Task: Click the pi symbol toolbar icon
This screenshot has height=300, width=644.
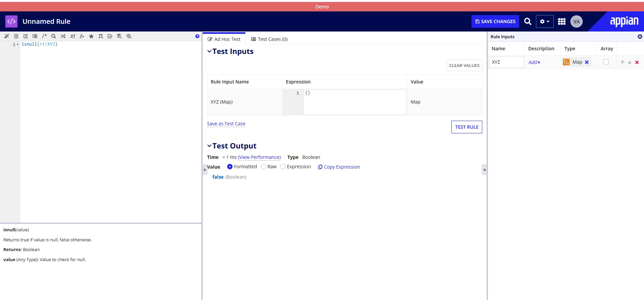Action: pos(100,36)
